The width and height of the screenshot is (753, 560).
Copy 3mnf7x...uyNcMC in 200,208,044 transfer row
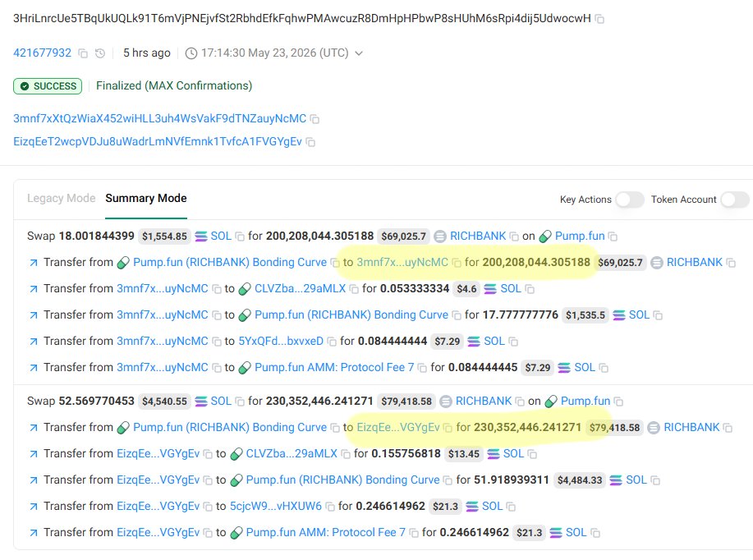coord(457,263)
